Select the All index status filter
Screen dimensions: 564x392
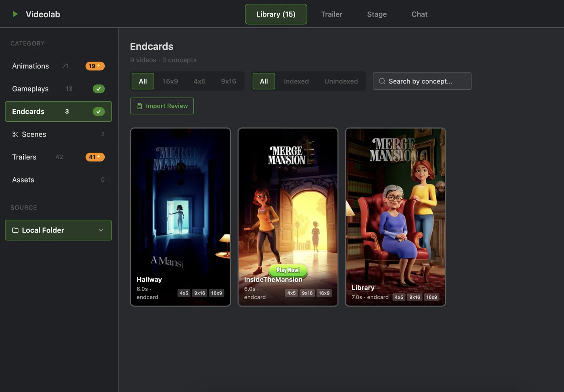[264, 81]
